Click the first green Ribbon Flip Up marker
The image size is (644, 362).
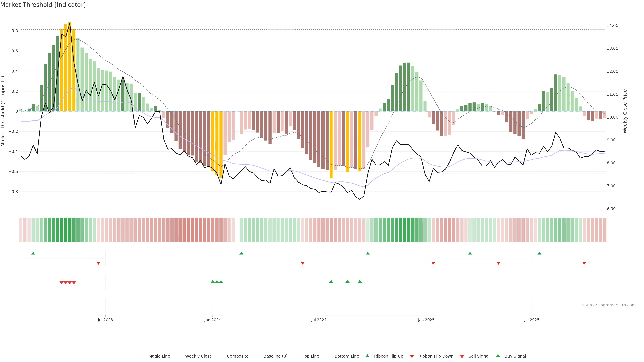tap(33, 253)
